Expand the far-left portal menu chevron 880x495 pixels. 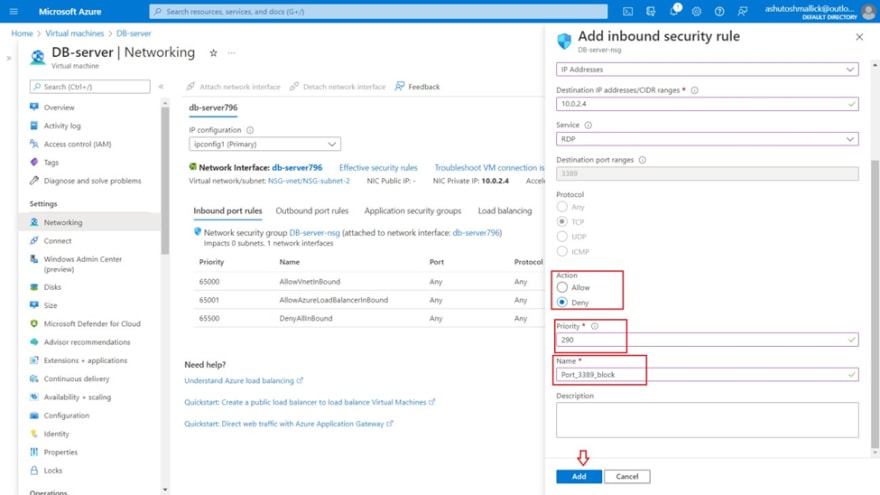pyautogui.click(x=8, y=58)
